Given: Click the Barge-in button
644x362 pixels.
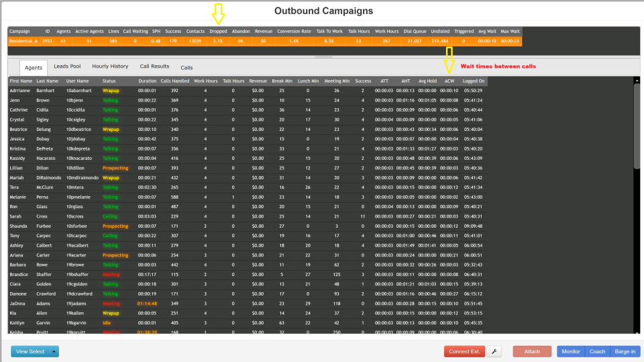Looking at the screenshot, I should coord(625,351).
